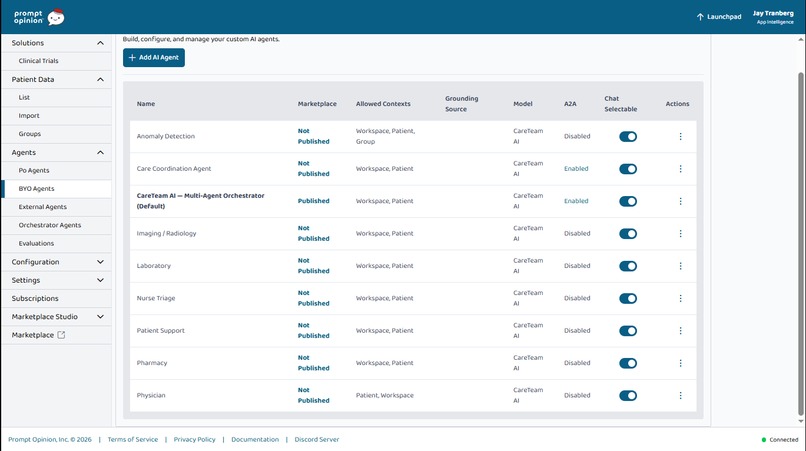Open actions menu for Care Coordination Agent
Image resolution: width=806 pixels, height=451 pixels.
(680, 169)
